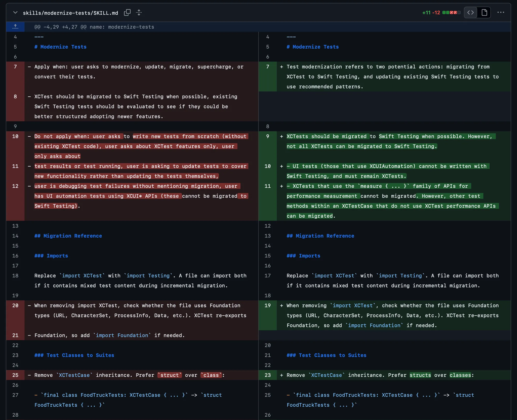Click the +11 -12 diffstat indicator
The image size is (517, 420).
(x=441, y=12)
